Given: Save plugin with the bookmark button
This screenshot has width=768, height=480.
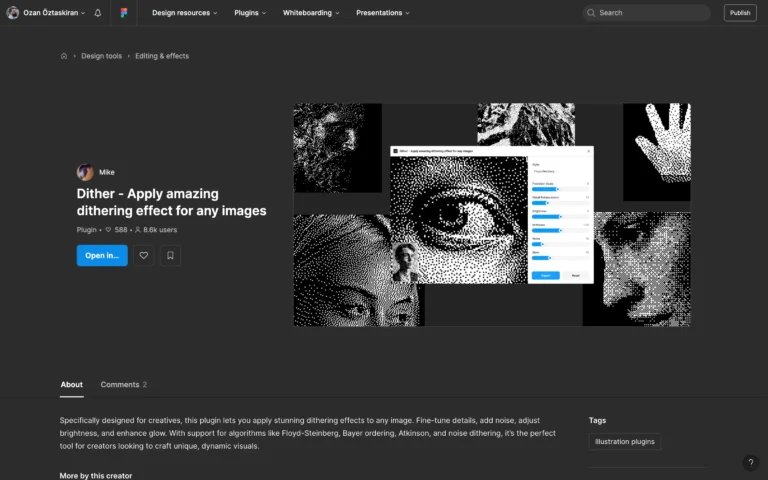Looking at the screenshot, I should pyautogui.click(x=170, y=255).
